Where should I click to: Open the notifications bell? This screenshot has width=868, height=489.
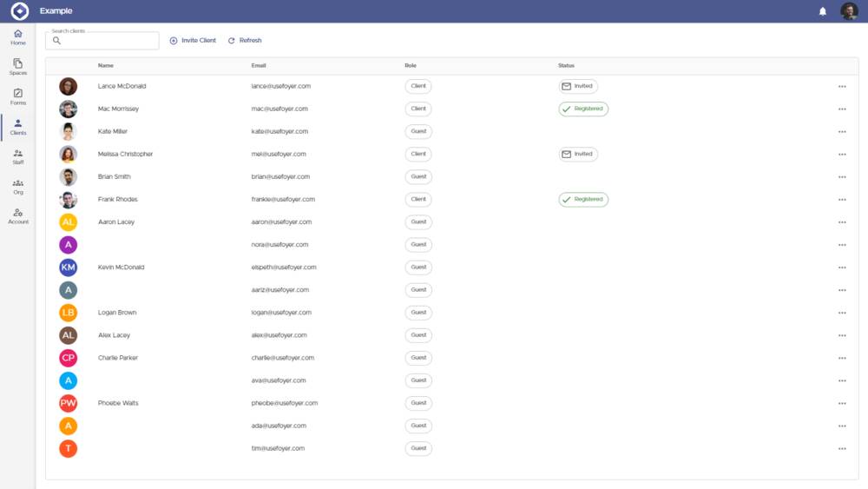pos(823,11)
